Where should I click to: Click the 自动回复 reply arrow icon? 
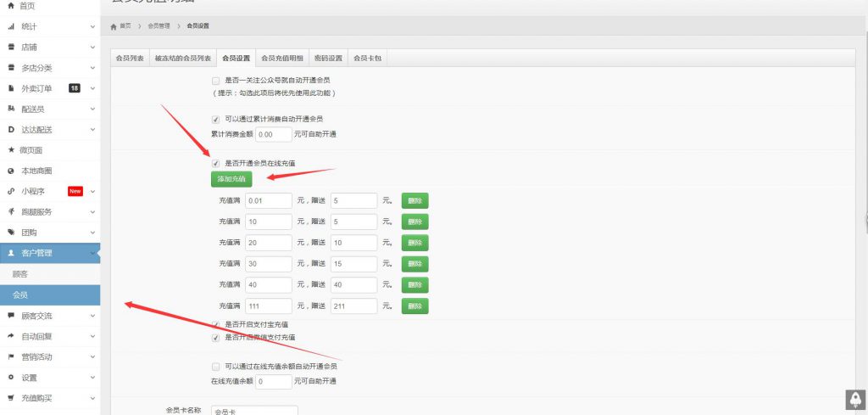[x=10, y=336]
